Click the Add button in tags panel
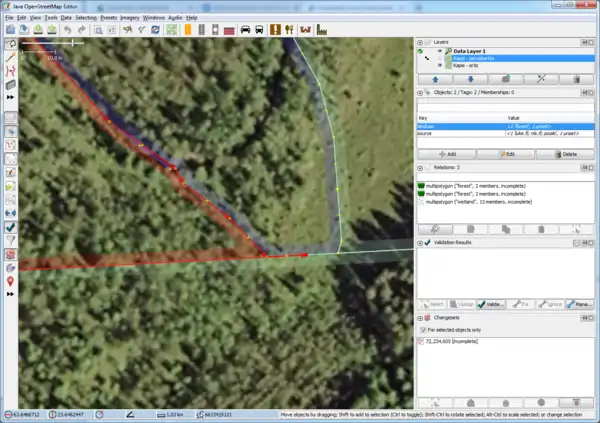 pos(449,154)
